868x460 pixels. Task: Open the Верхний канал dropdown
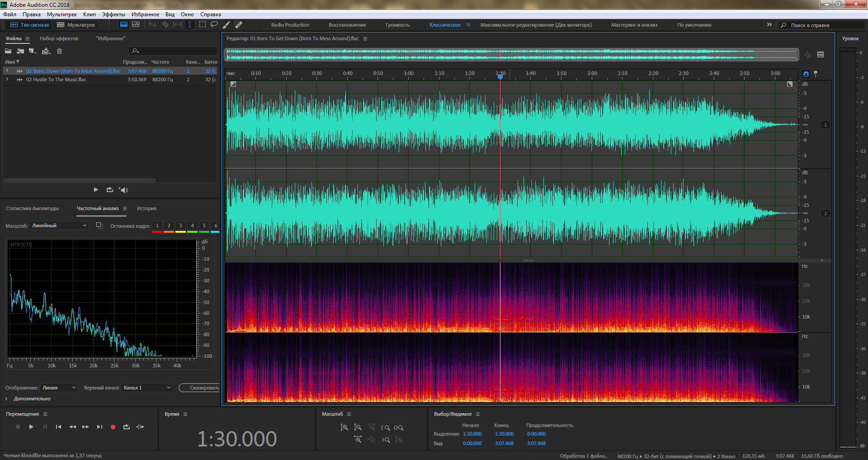click(147, 388)
